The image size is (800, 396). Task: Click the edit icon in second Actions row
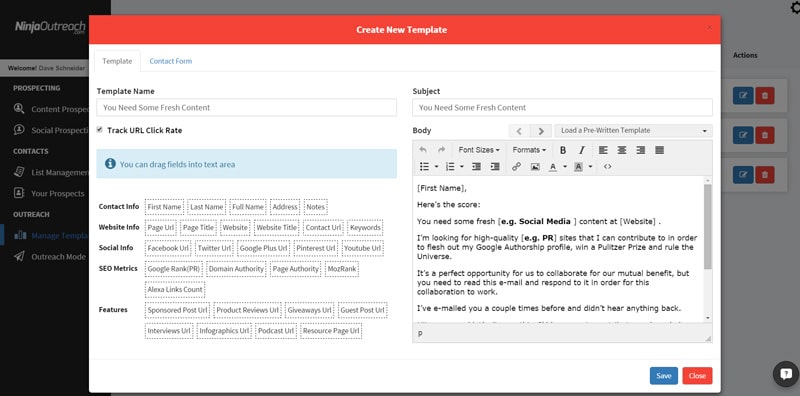(x=743, y=135)
